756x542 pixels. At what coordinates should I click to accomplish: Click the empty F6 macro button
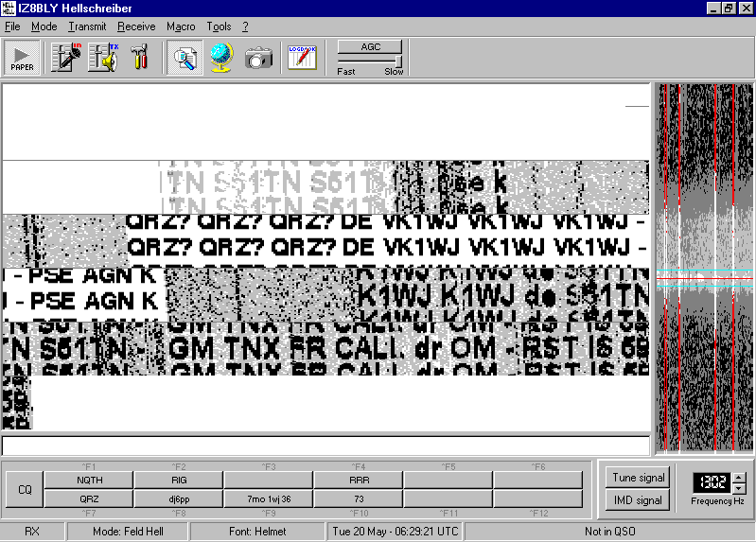point(538,481)
